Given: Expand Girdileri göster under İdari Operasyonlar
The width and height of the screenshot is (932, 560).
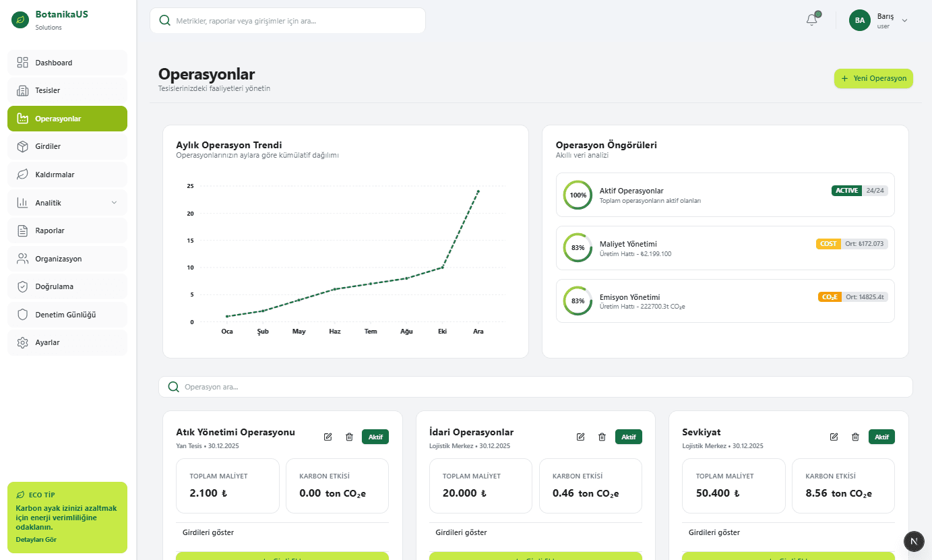Looking at the screenshot, I should [461, 532].
